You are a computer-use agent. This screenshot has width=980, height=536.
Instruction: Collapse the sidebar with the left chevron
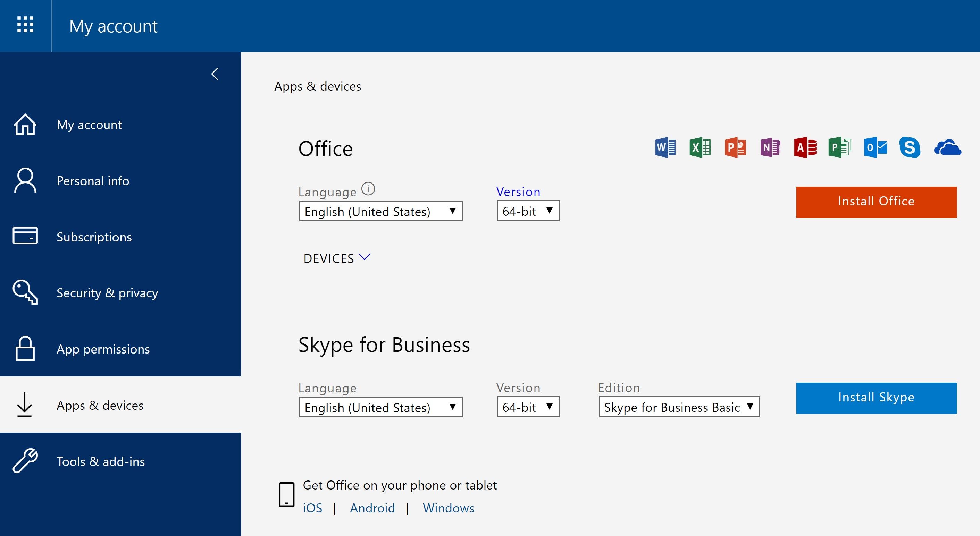(215, 74)
